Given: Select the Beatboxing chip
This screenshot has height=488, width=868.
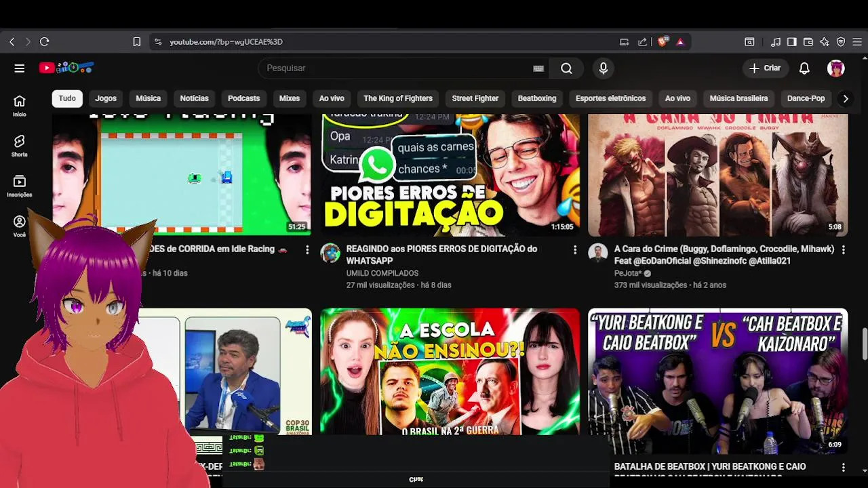Looking at the screenshot, I should [x=537, y=98].
